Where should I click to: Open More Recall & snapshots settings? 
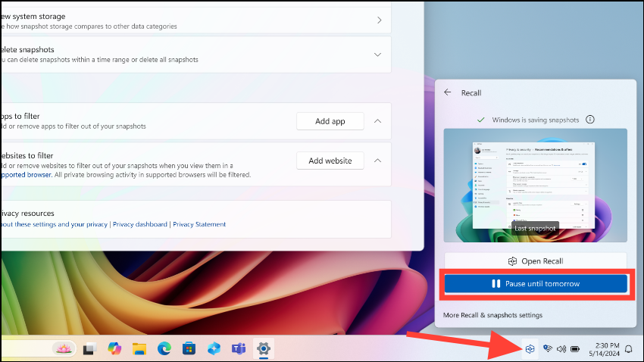(x=492, y=315)
